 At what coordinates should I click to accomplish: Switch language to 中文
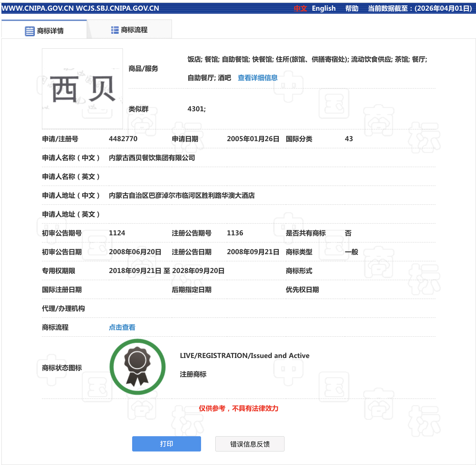point(300,8)
